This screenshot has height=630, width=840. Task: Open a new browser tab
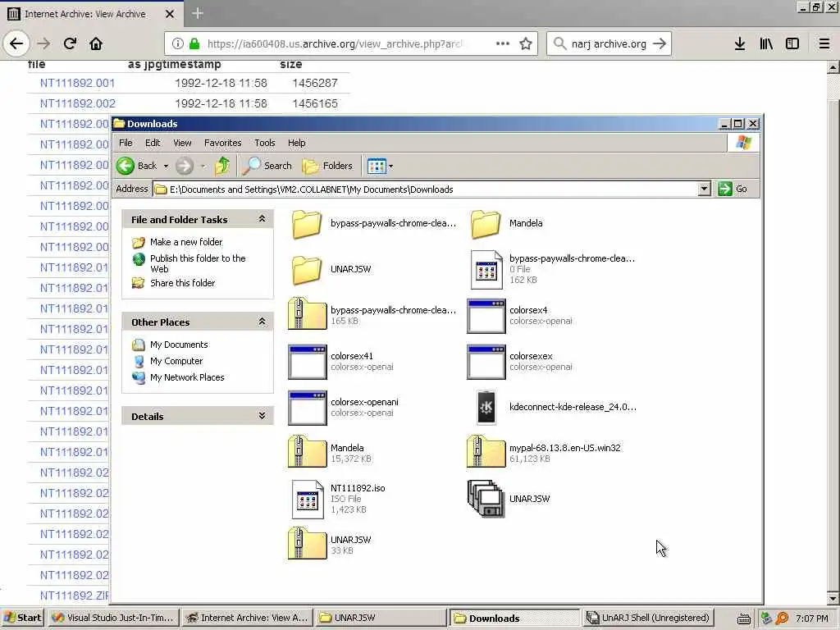[x=198, y=13]
